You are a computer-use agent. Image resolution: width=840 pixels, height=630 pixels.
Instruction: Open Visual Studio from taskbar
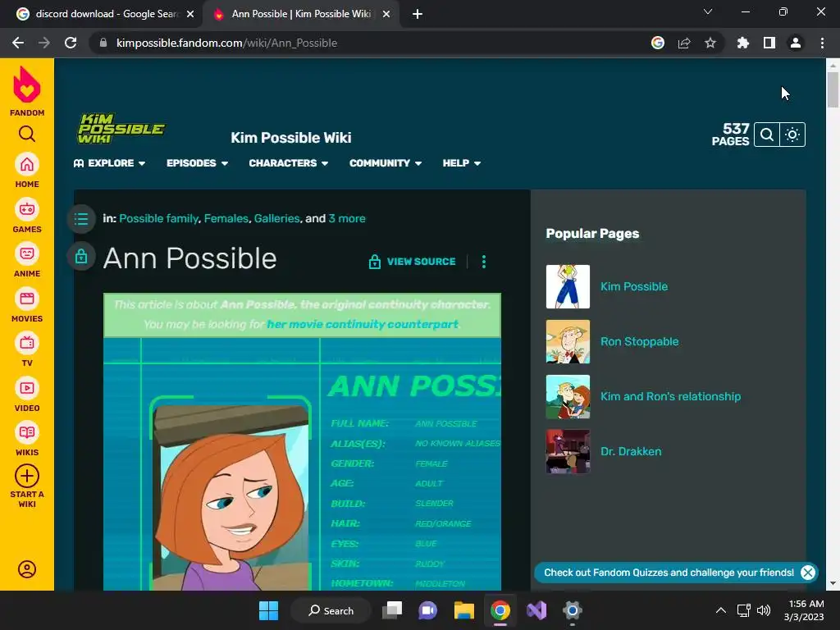point(536,610)
